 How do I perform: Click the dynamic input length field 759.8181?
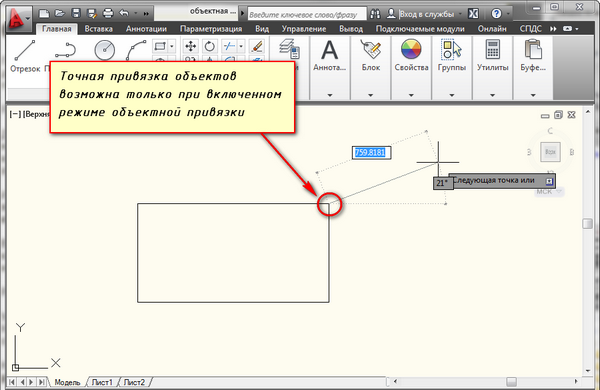pyautogui.click(x=371, y=152)
